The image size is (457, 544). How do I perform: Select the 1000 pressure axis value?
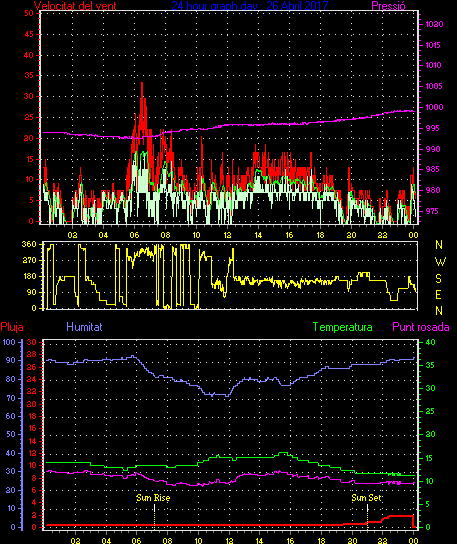(x=434, y=107)
